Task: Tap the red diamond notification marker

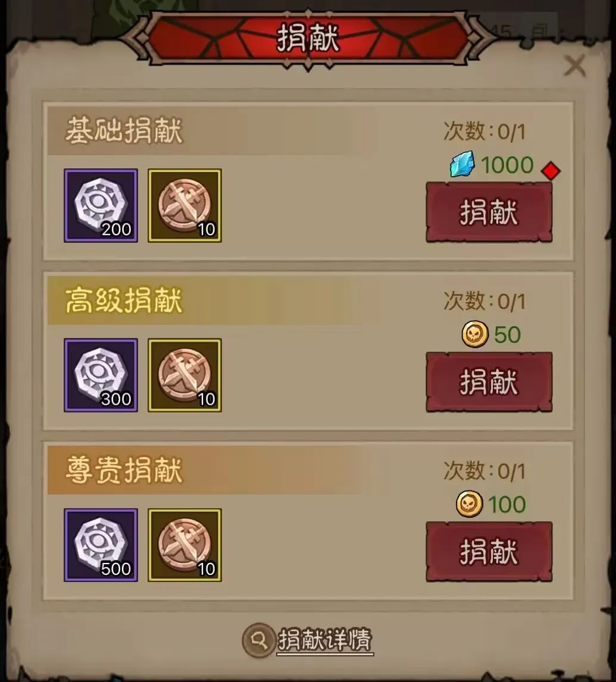Action: click(551, 170)
